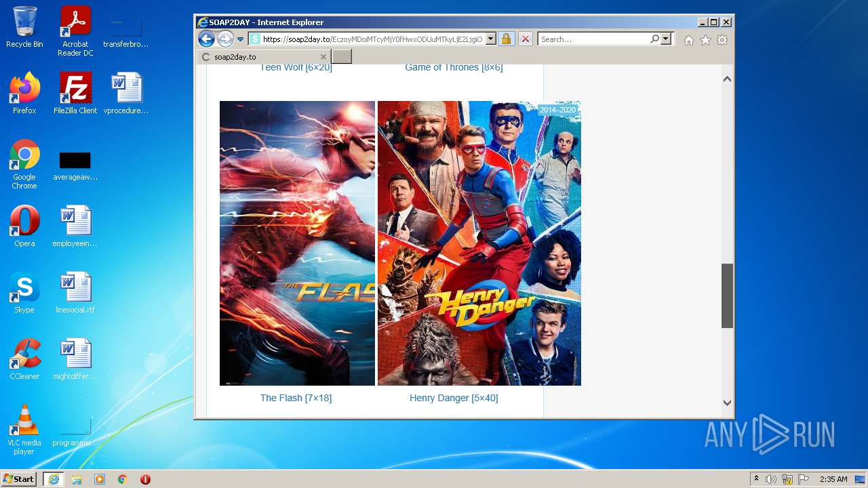
Task: Open a new blank tab
Action: pyautogui.click(x=341, y=57)
